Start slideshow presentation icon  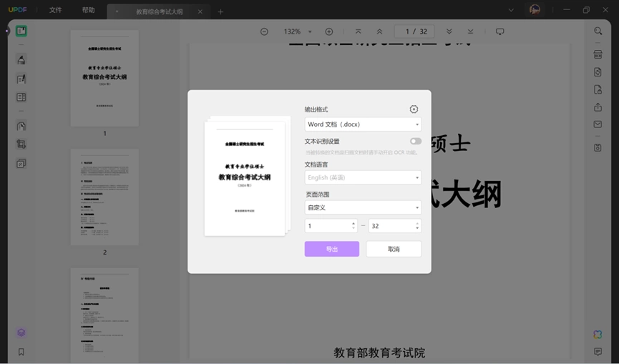coord(499,31)
